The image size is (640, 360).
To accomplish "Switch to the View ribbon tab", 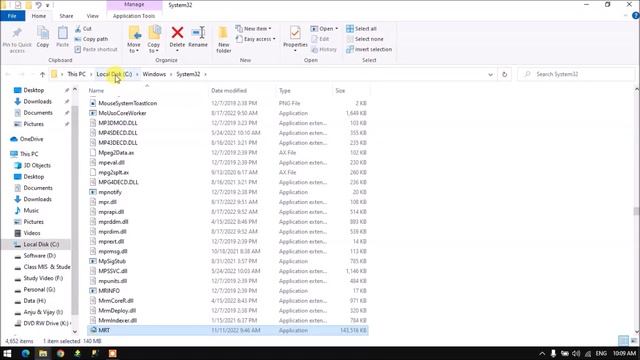I will pyautogui.click(x=93, y=16).
